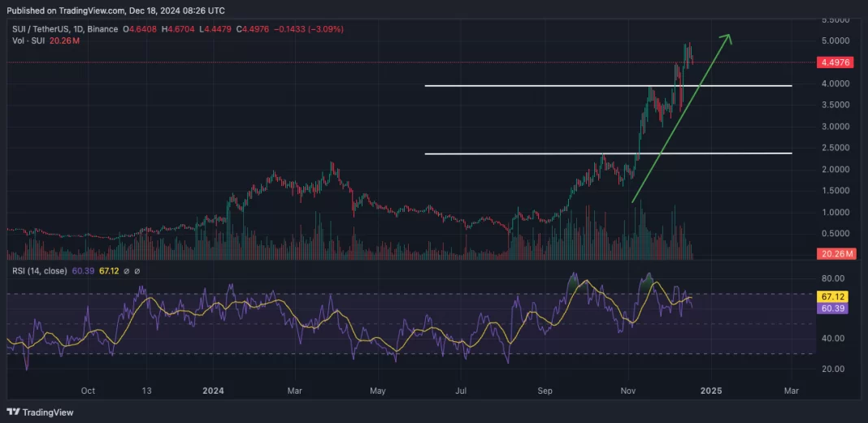This screenshot has width=868, height=423.
Task: Select the Vol · SUI indicator legend
Action: (x=26, y=40)
